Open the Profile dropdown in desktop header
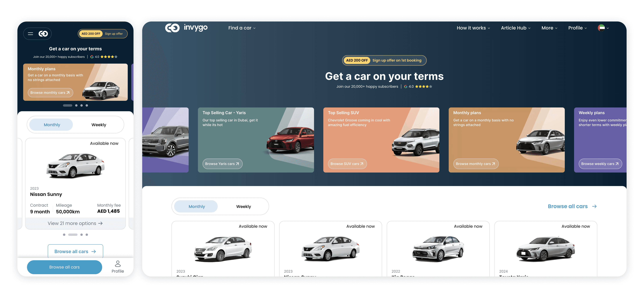Screen dimensions: 644x298 (x=577, y=28)
